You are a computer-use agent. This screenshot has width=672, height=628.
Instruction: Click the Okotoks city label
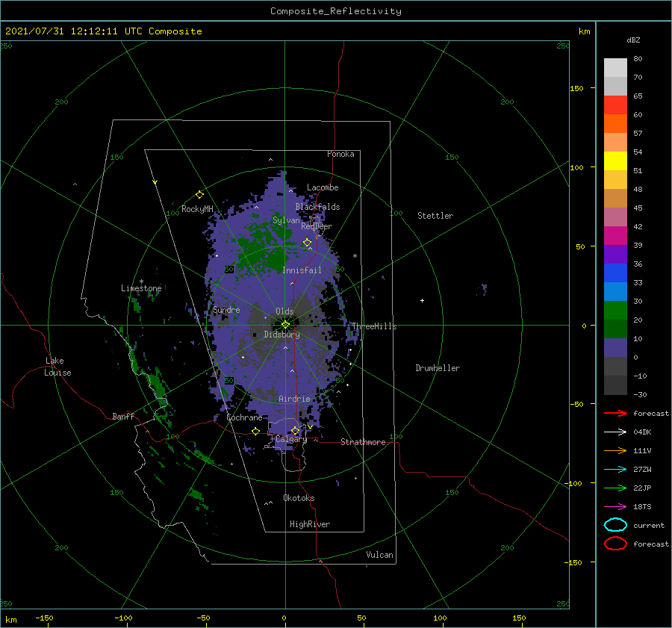tap(299, 498)
